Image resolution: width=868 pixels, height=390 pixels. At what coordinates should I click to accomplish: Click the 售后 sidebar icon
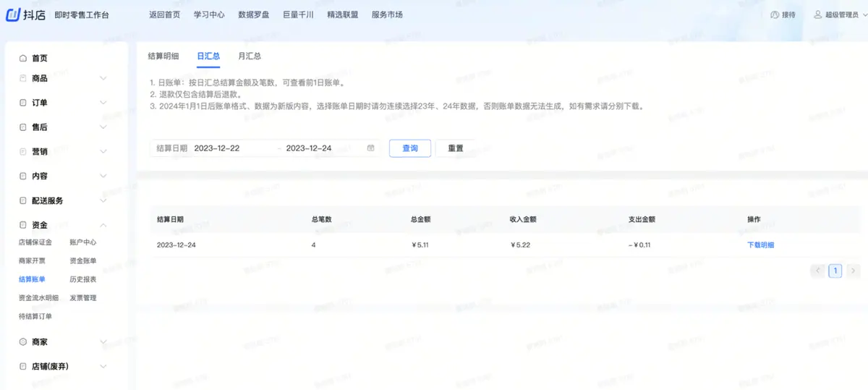pos(23,127)
